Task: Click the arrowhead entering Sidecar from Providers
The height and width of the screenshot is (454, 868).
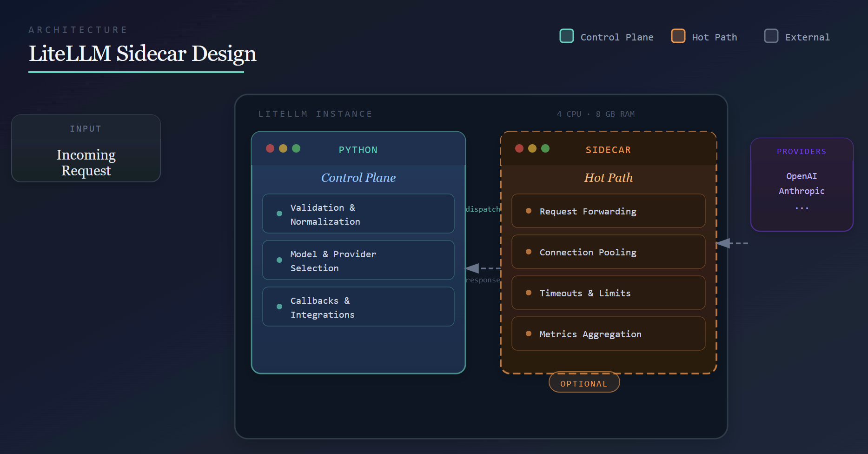Action: (723, 243)
